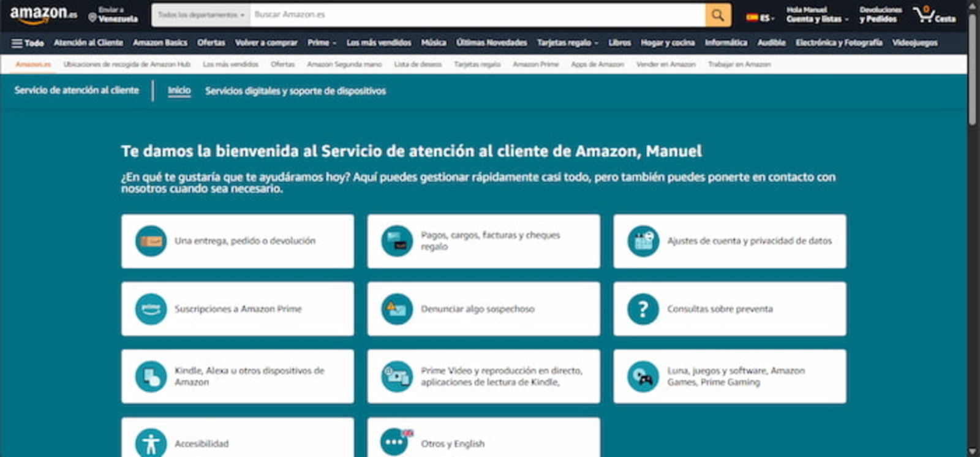Open Ubicaciones de recogida de Amazon Hub
The width and height of the screenshot is (980, 457).
point(127,64)
